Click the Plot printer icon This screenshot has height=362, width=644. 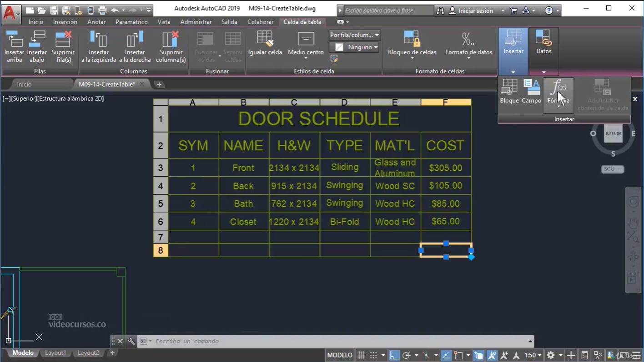(x=102, y=10)
